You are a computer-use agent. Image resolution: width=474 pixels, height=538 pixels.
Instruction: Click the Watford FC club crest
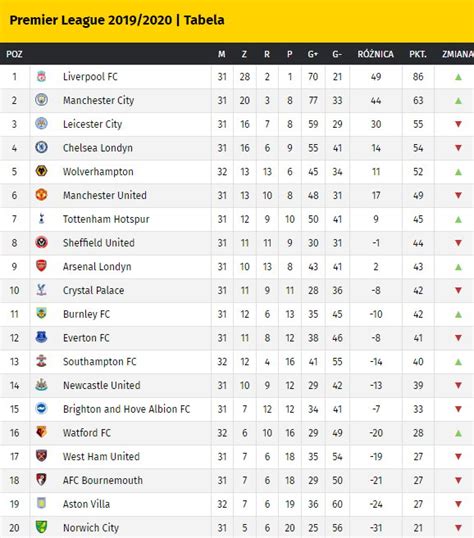[42, 432]
